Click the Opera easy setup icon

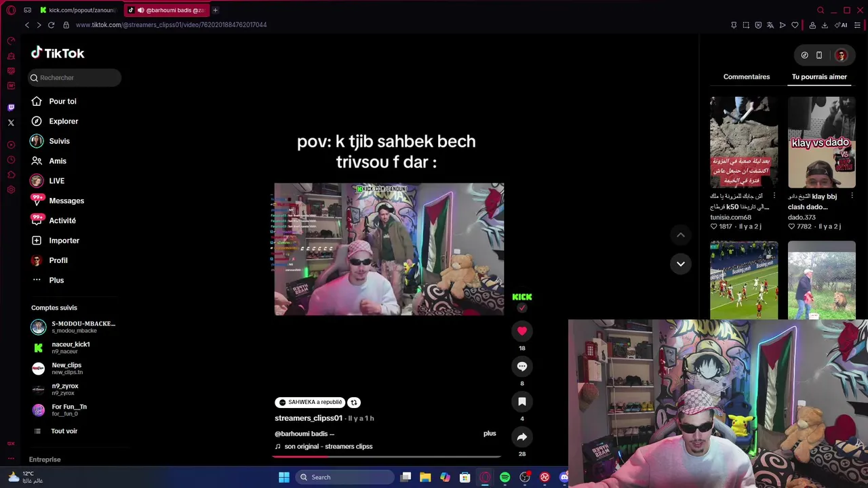point(857,25)
